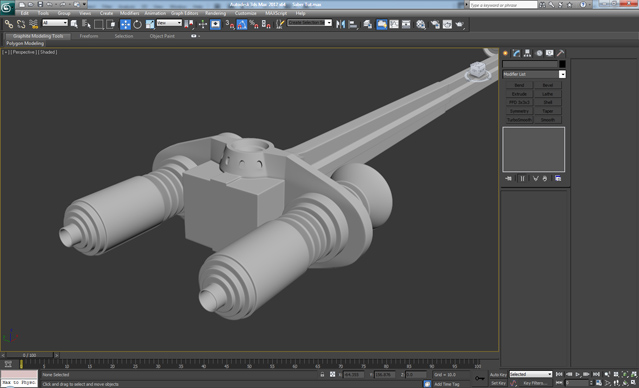Viewport: 639px width, 388px height.
Task: Open the MAXScript menu
Action: tap(276, 13)
